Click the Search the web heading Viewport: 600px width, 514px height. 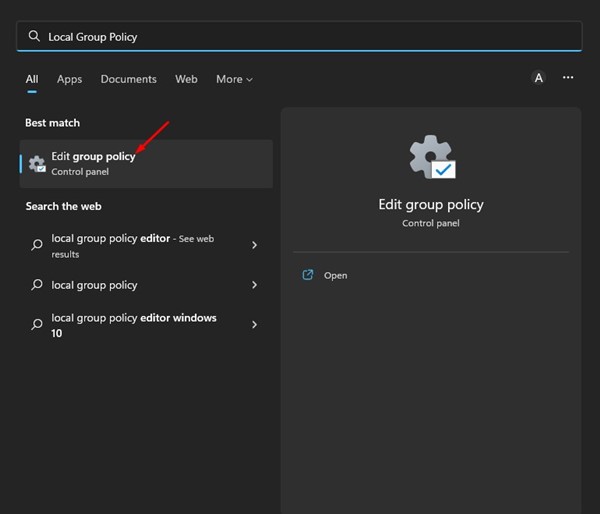[64, 206]
